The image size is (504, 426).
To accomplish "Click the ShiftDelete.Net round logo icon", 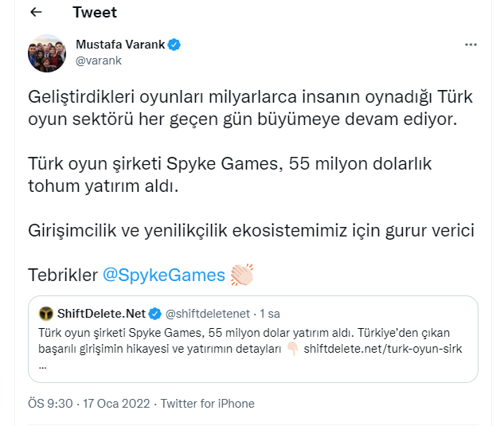I will point(46,311).
